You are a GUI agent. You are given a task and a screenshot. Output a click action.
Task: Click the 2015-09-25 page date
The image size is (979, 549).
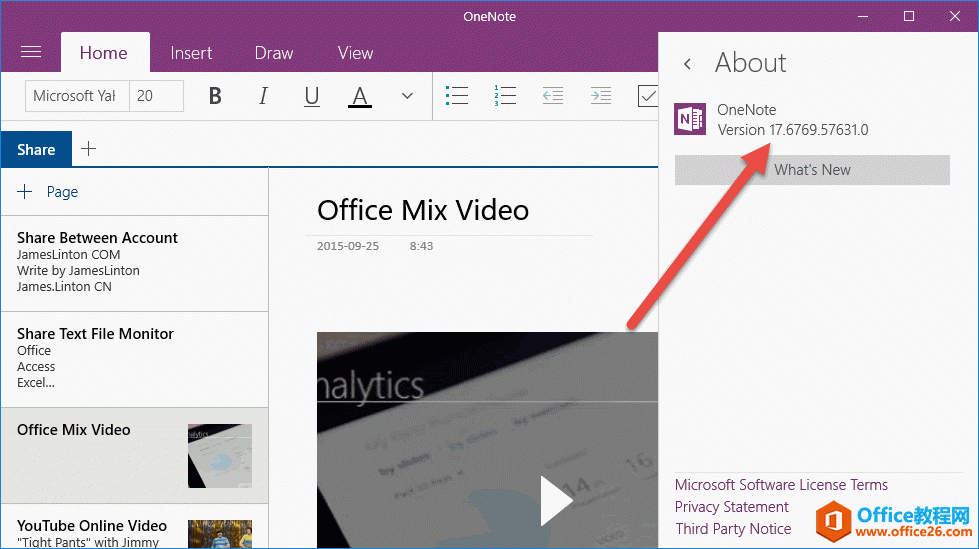348,246
